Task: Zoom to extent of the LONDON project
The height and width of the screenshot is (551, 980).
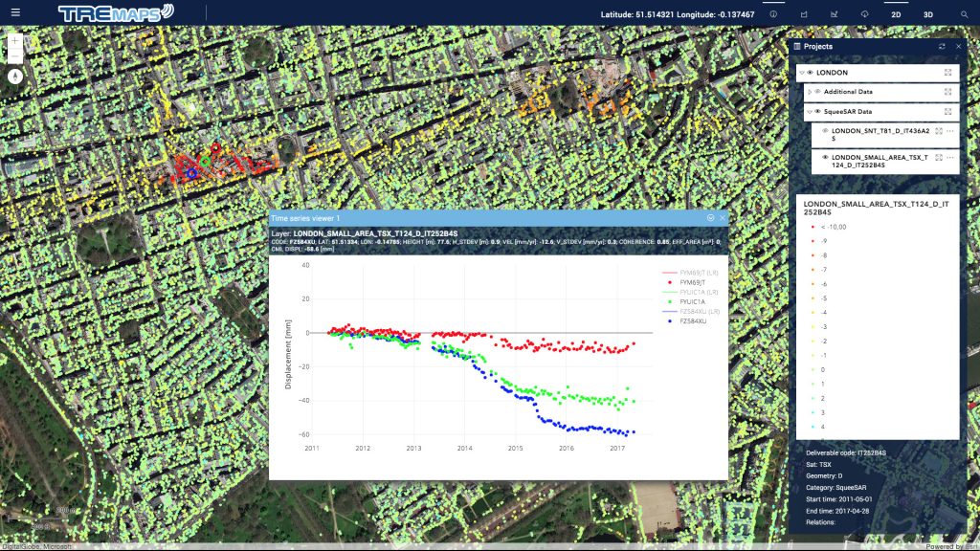Action: 947,73
